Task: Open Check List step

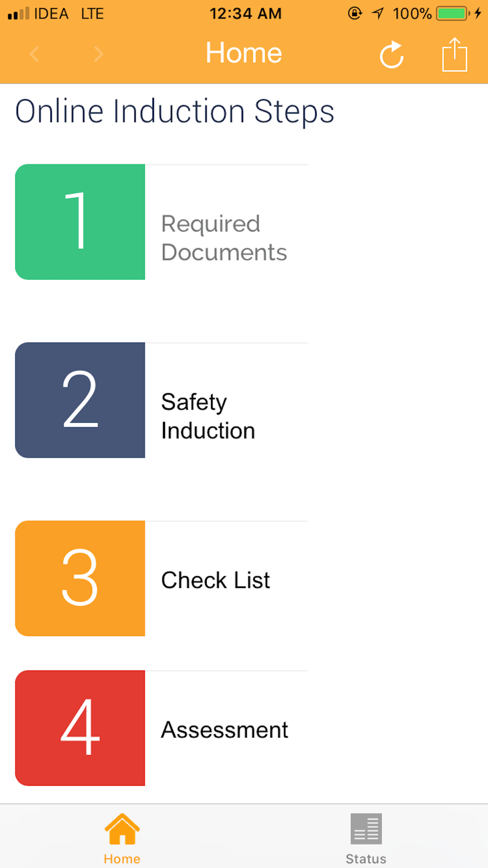Action: click(x=215, y=580)
